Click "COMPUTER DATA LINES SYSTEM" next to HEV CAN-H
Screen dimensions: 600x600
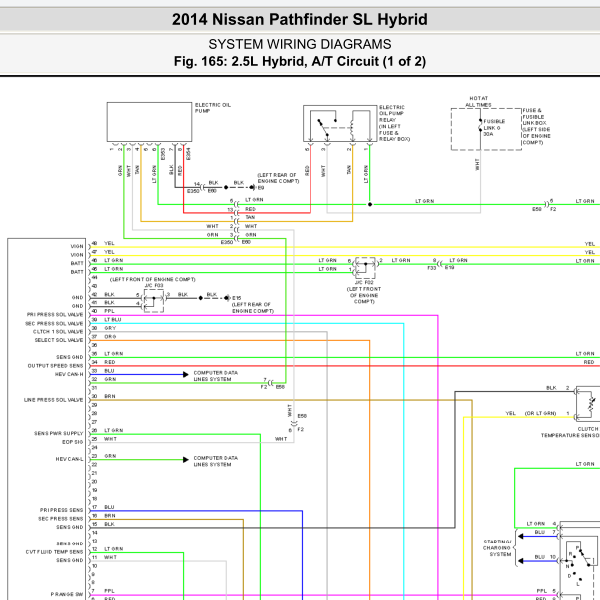215,376
